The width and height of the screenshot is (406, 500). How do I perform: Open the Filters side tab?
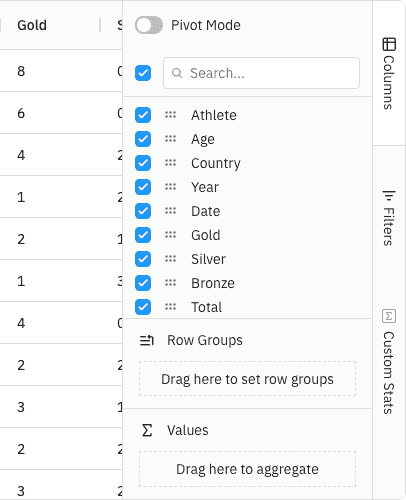click(389, 218)
